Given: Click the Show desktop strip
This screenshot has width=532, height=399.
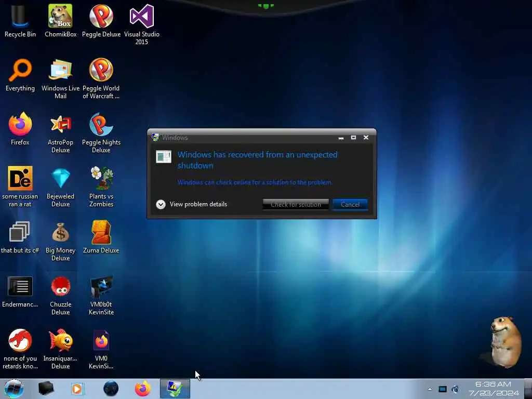Looking at the screenshot, I should click(528, 389).
